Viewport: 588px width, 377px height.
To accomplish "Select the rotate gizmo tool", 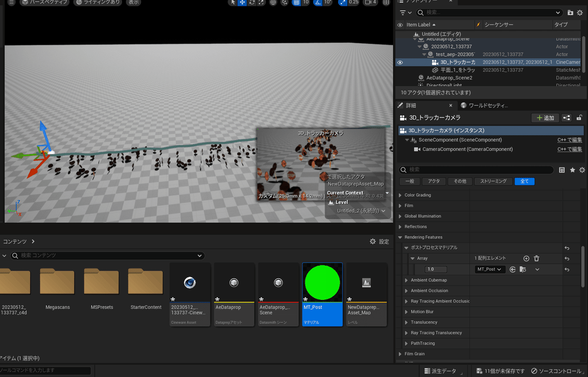I will (251, 2).
